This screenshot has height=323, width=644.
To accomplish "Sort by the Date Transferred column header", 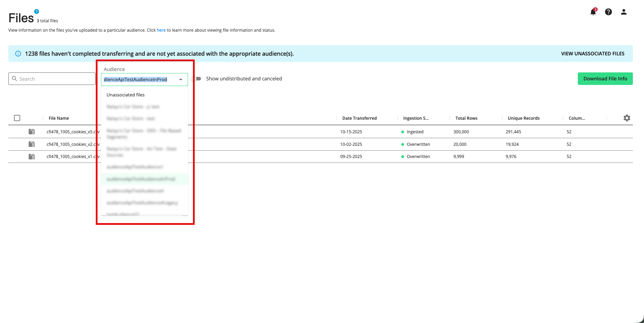I will click(x=359, y=118).
